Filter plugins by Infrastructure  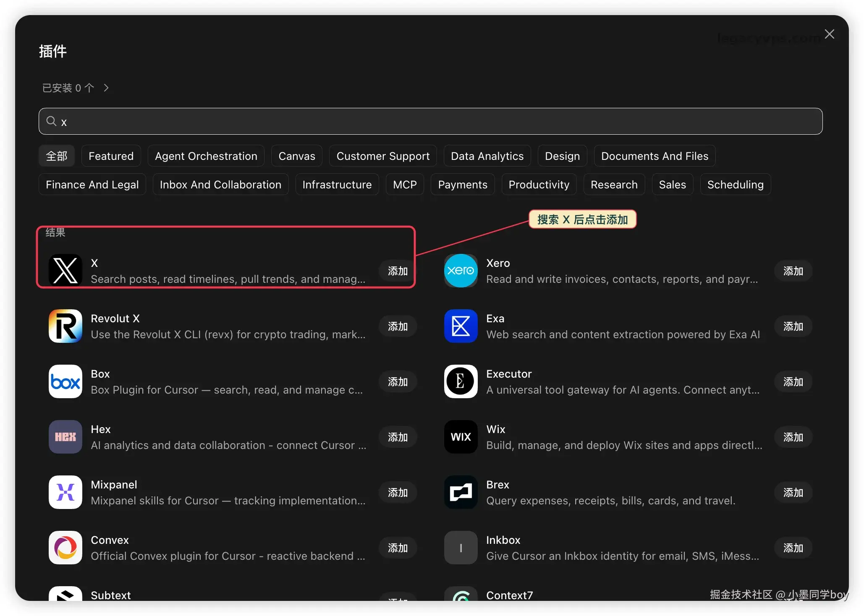pos(337,185)
